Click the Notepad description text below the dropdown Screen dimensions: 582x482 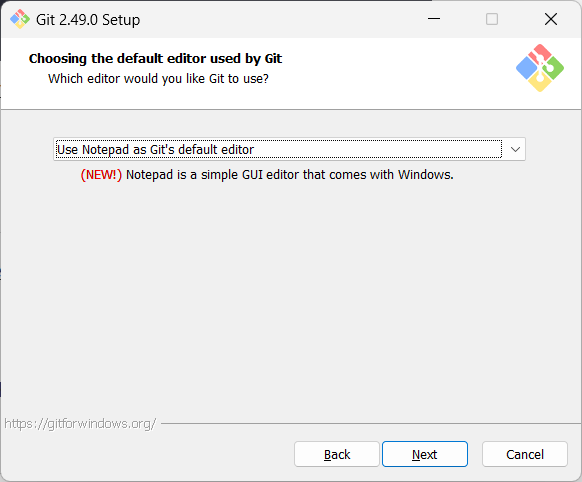290,174
